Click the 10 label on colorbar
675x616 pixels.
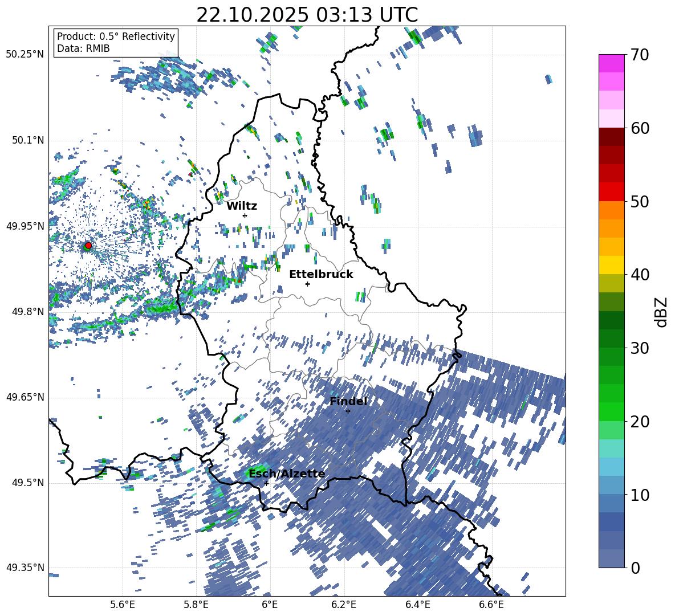point(639,495)
